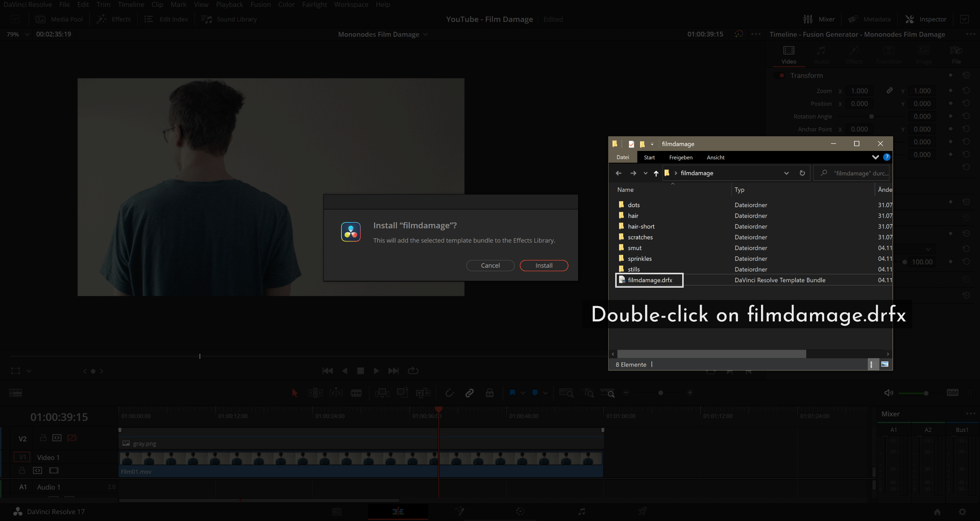Click the Overwrite Clip icon
Image resolution: width=980 pixels, height=521 pixels.
pos(402,393)
